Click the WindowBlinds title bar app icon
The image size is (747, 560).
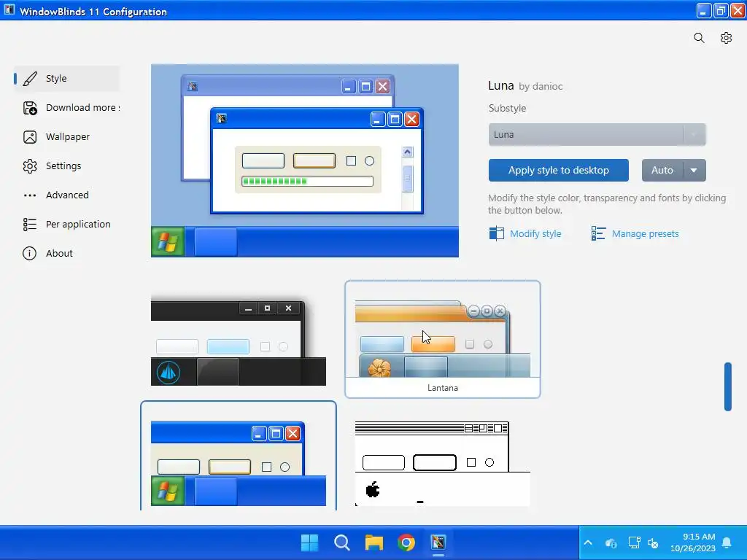[x=9, y=9]
